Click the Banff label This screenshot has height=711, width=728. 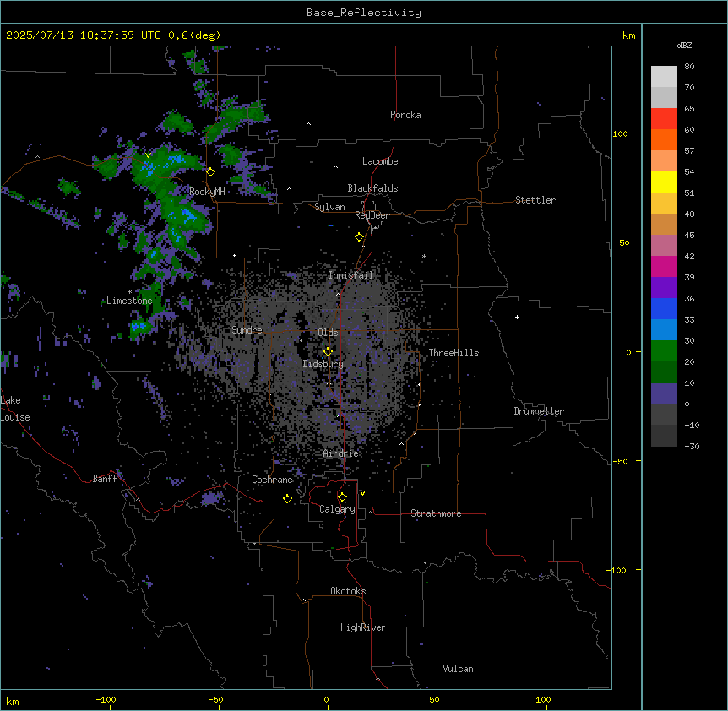(x=105, y=479)
